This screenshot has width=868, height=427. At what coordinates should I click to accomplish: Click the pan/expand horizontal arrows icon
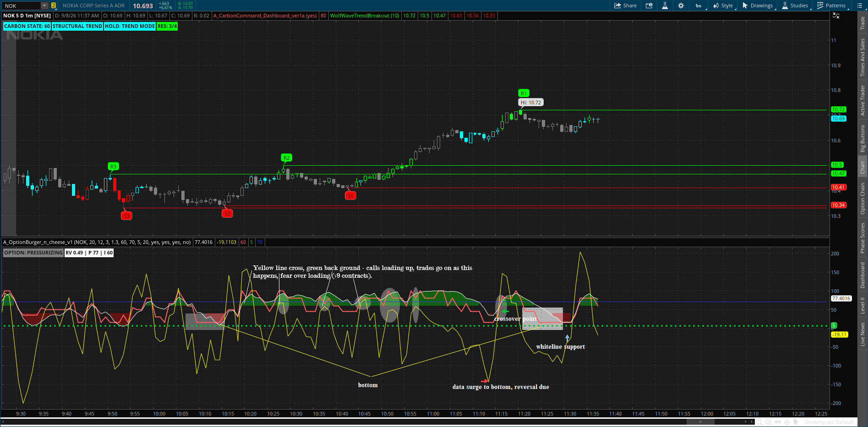click(778, 422)
